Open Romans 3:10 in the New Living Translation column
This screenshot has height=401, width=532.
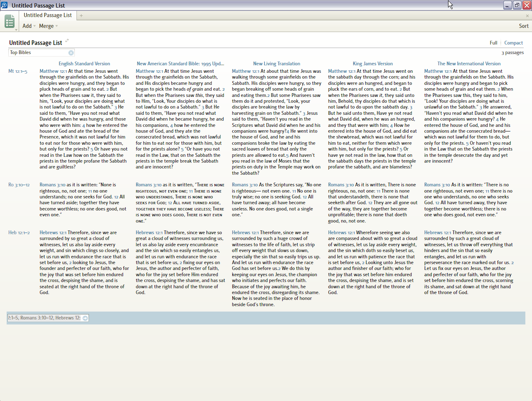245,185
